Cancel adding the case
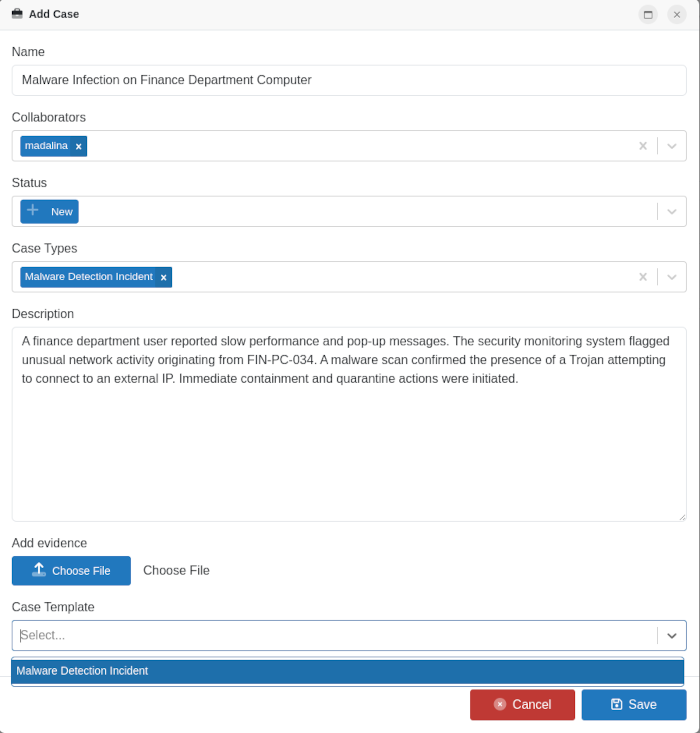Screen dimensions: 700x733 click(522, 704)
